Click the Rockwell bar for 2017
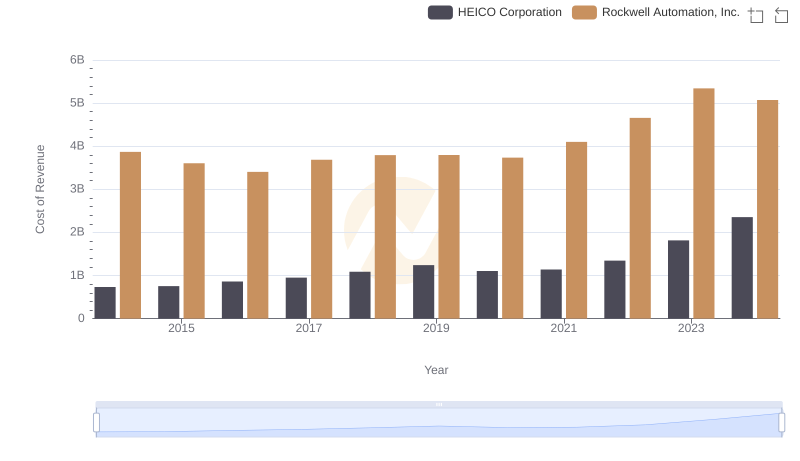The height and width of the screenshot is (461, 800). tap(321, 239)
